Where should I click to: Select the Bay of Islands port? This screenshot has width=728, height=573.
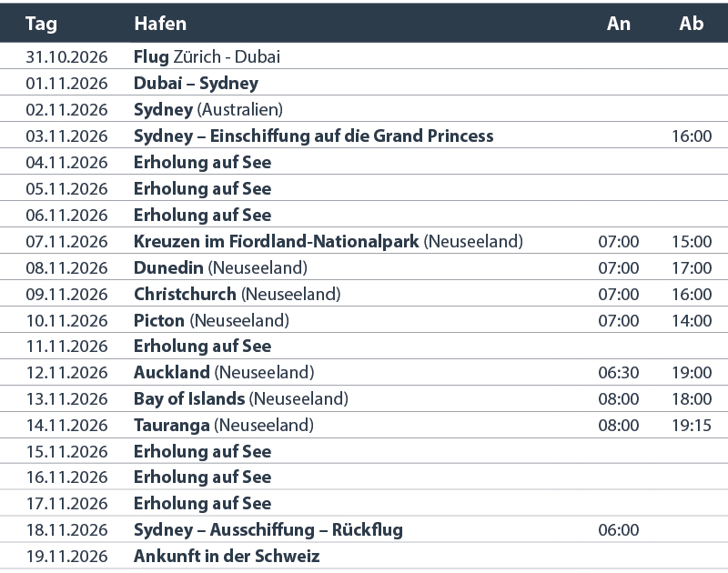click(x=240, y=398)
